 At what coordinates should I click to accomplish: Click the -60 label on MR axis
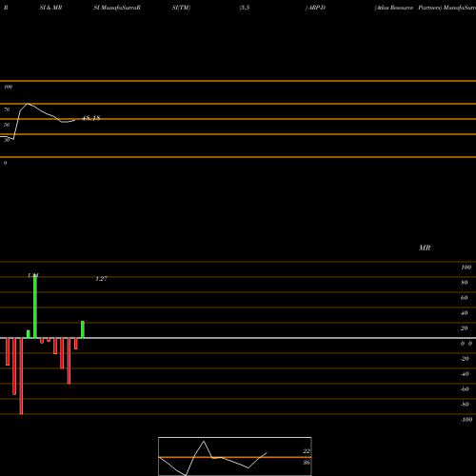(x=465, y=389)
